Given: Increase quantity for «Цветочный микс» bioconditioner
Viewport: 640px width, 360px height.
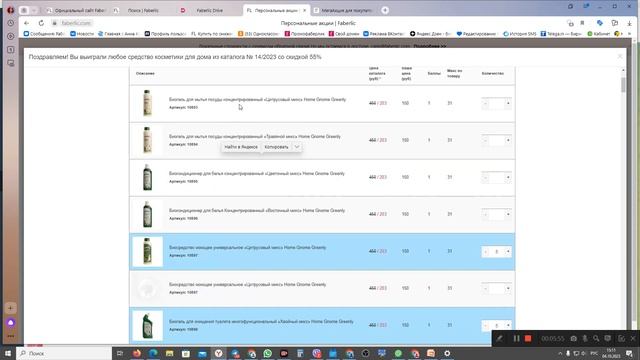Looking at the screenshot, I should [508, 178].
